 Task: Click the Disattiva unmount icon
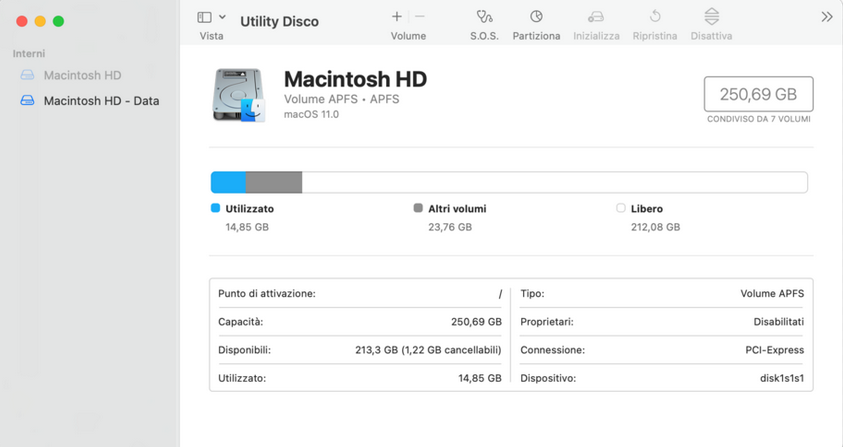711,17
